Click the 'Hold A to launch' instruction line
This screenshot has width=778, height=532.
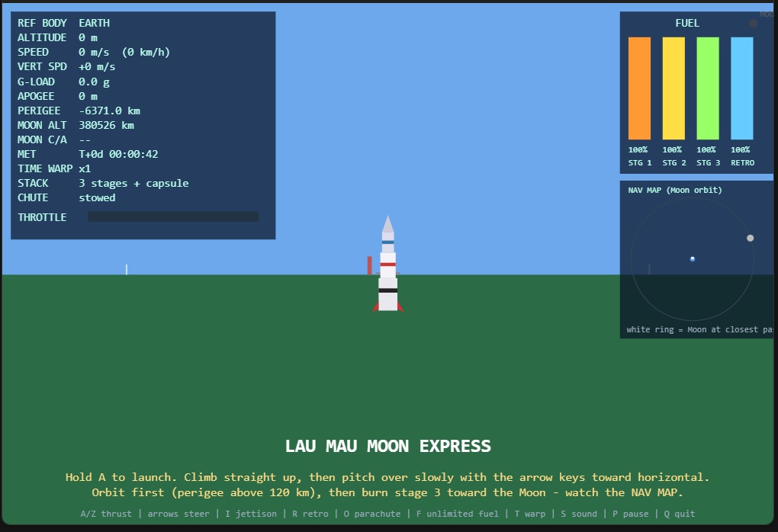pos(387,477)
